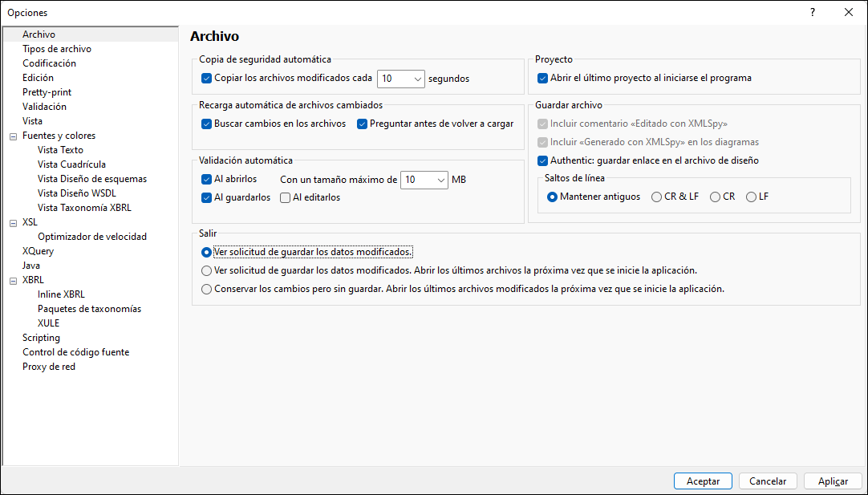Select Edición in the sidebar
This screenshot has height=495, width=868.
click(39, 78)
